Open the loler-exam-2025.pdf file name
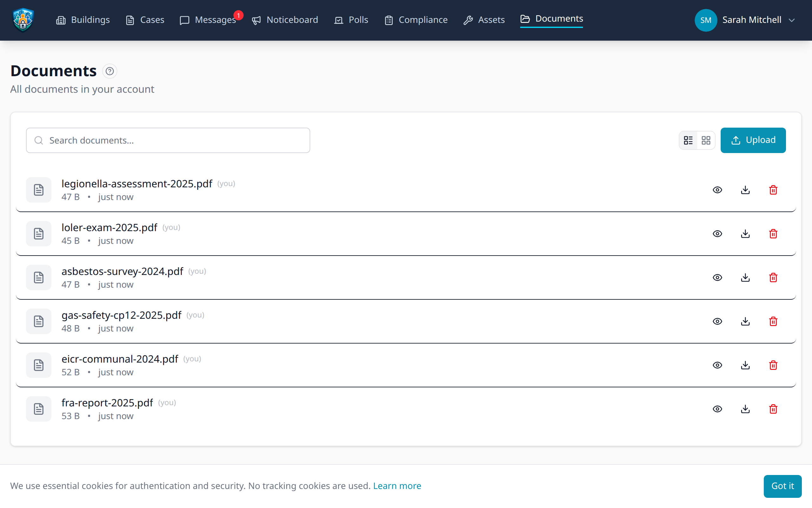The image size is (812, 508). pos(109,227)
